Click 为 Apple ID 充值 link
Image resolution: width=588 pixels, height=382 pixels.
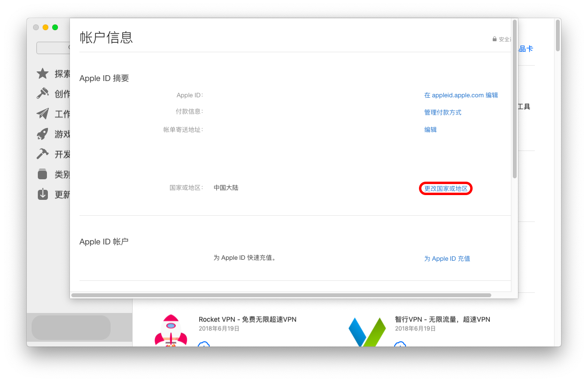click(x=447, y=259)
